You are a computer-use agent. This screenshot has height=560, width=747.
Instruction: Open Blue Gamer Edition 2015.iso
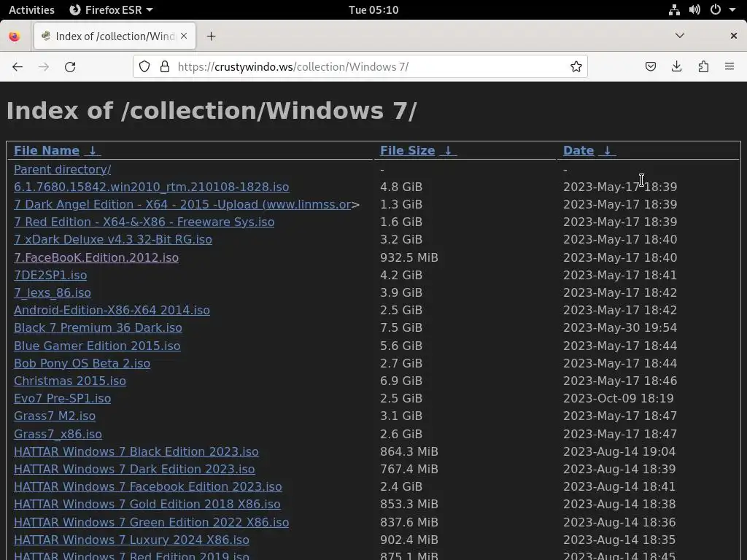[97, 346]
